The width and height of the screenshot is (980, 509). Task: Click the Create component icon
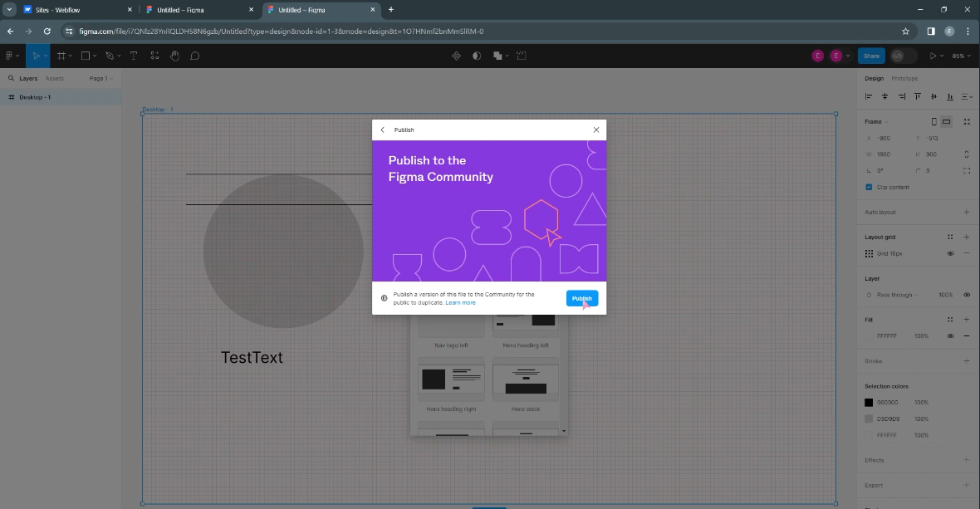point(456,56)
